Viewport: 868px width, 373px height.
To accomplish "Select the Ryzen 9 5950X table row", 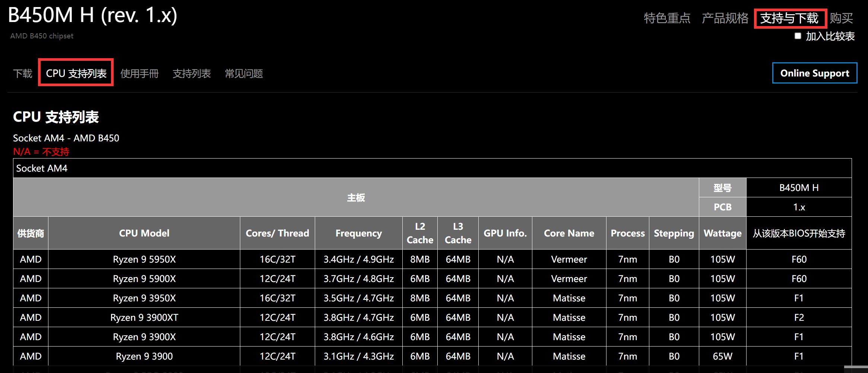I will coord(144,259).
